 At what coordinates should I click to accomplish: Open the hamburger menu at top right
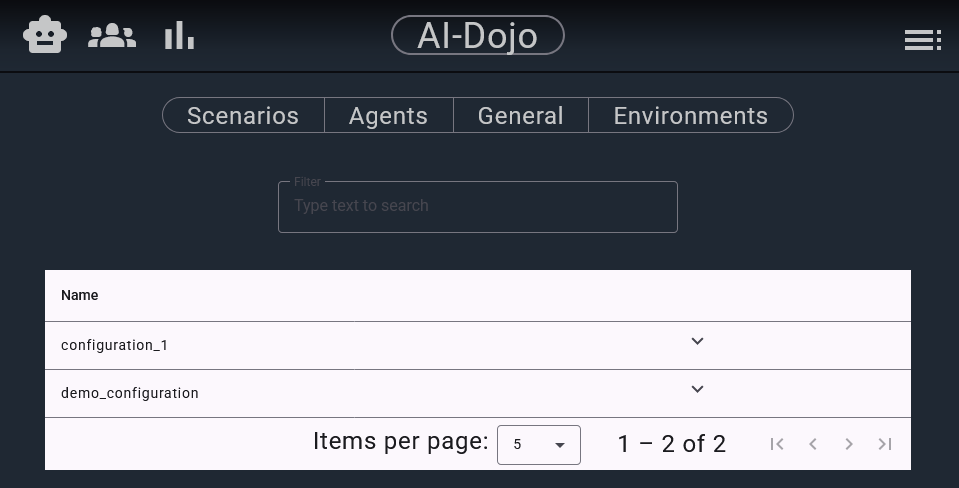coord(922,40)
